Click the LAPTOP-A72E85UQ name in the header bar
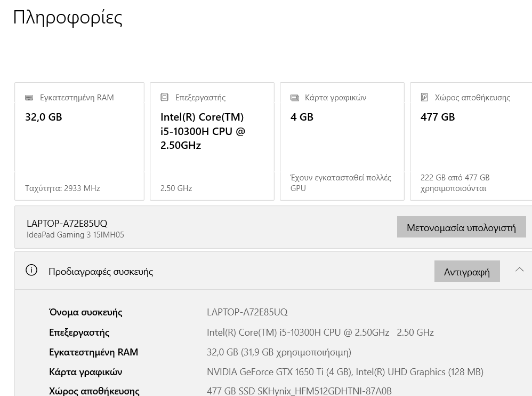 pos(67,224)
